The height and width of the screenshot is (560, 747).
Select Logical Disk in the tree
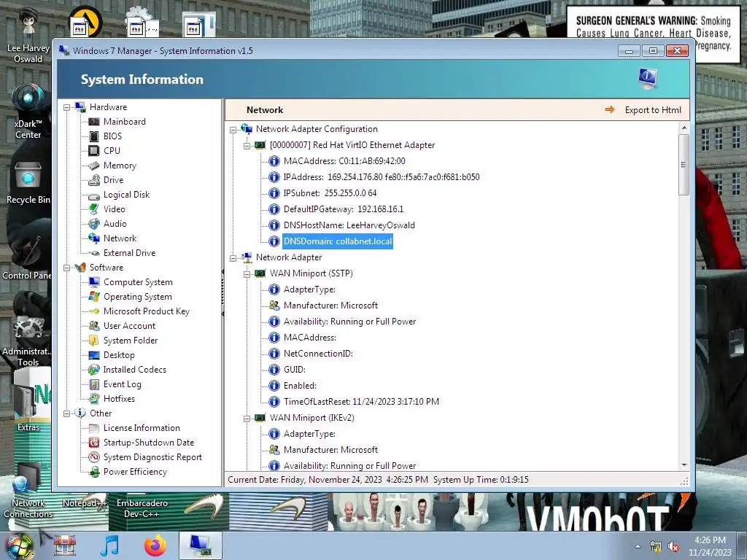[x=126, y=195]
